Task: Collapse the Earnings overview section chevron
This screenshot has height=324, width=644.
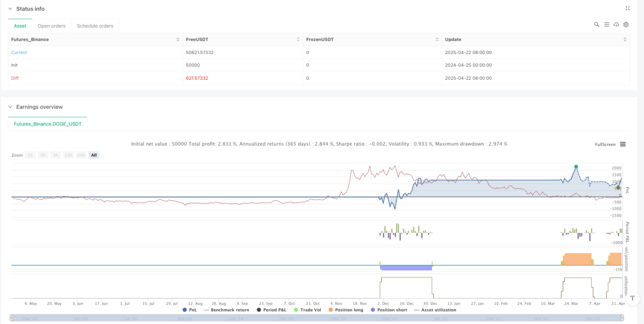Action: click(x=10, y=107)
